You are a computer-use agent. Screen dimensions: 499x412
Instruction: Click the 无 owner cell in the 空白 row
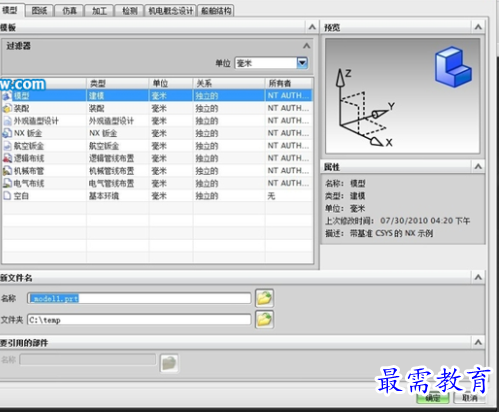[x=289, y=196]
